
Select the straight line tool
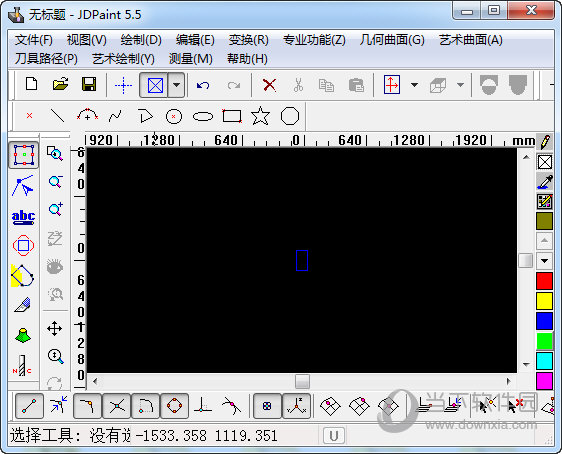click(x=57, y=116)
